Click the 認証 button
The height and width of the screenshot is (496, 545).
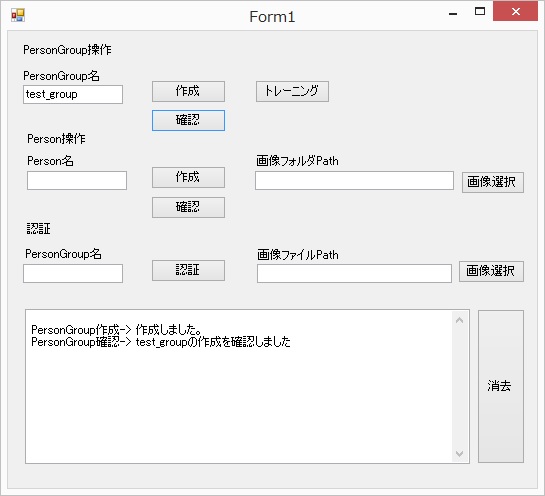pos(188,270)
